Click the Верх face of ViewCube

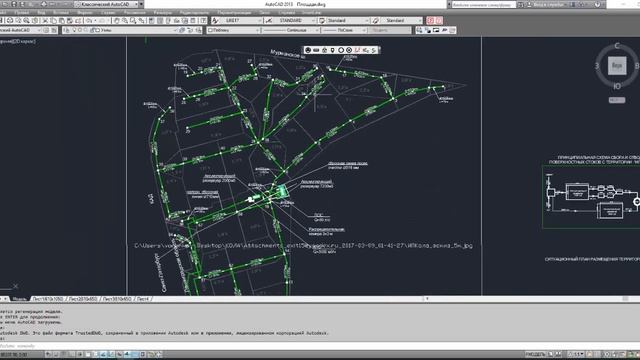pyautogui.click(x=617, y=65)
